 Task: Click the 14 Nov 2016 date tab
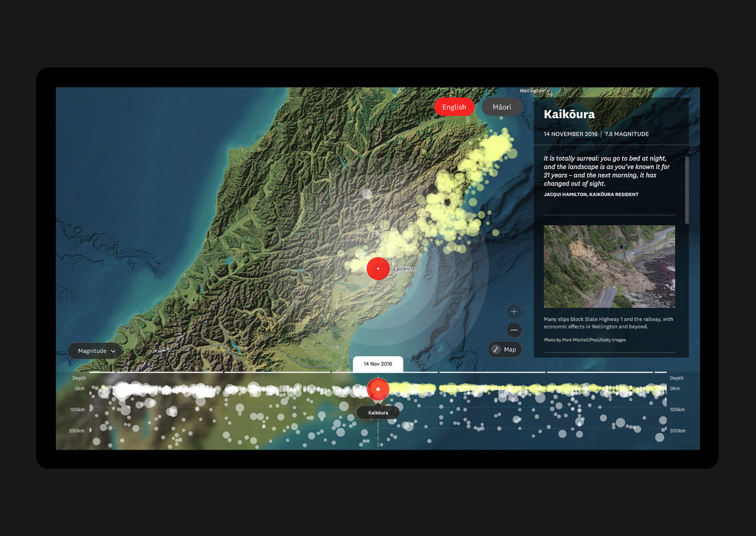click(378, 364)
